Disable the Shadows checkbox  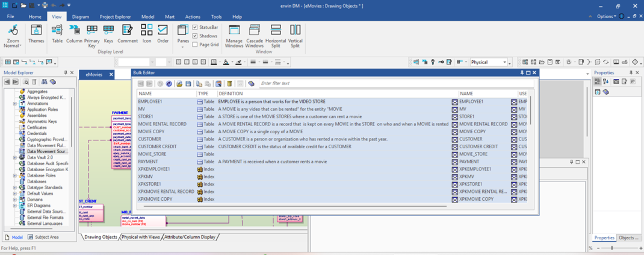click(195, 36)
